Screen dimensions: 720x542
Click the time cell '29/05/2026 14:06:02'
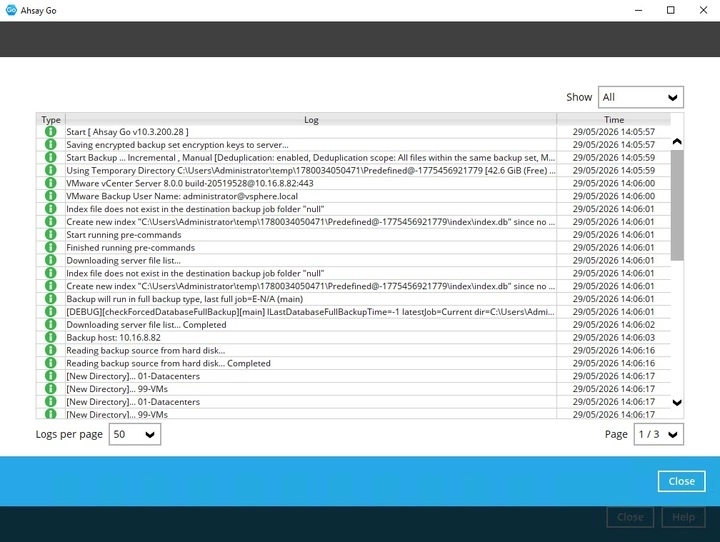(x=613, y=325)
